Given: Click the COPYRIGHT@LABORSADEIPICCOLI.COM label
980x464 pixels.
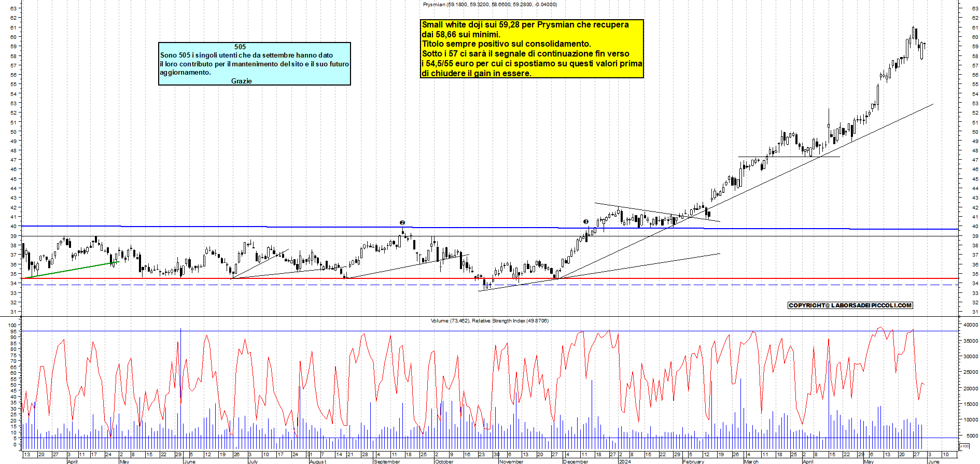Looking at the screenshot, I should [x=850, y=305].
